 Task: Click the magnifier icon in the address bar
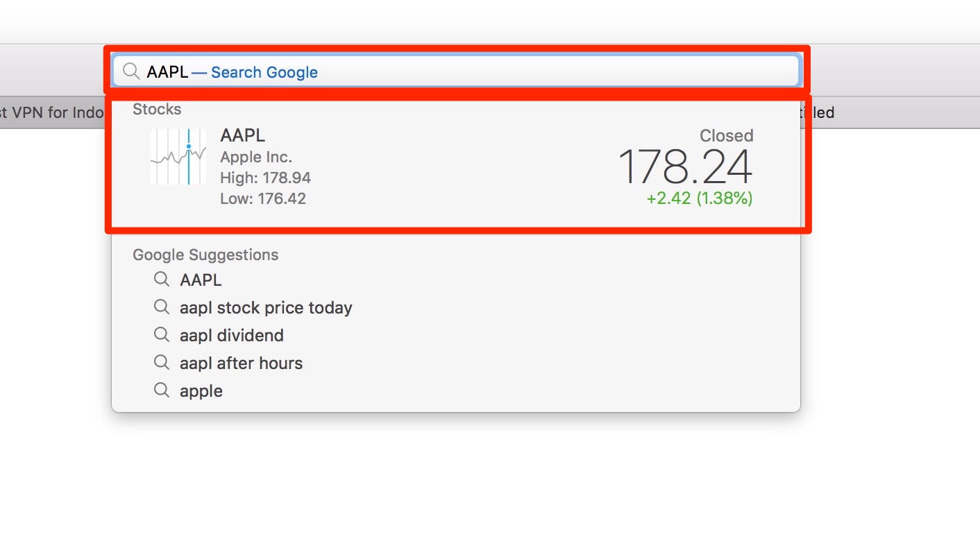pyautogui.click(x=130, y=71)
